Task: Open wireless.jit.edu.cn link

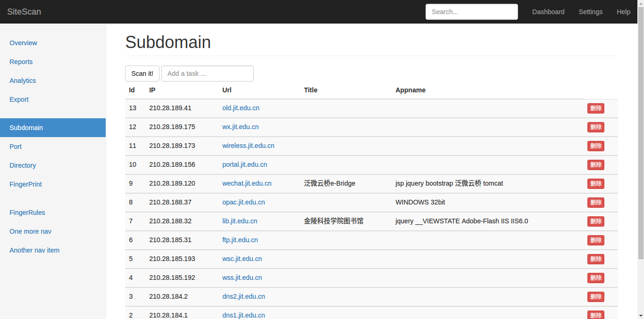Action: click(248, 146)
